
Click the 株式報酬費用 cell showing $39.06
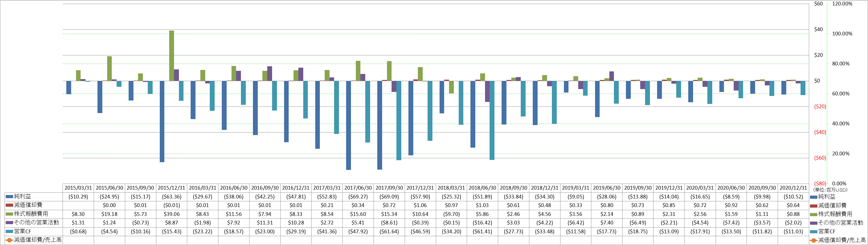171,214
